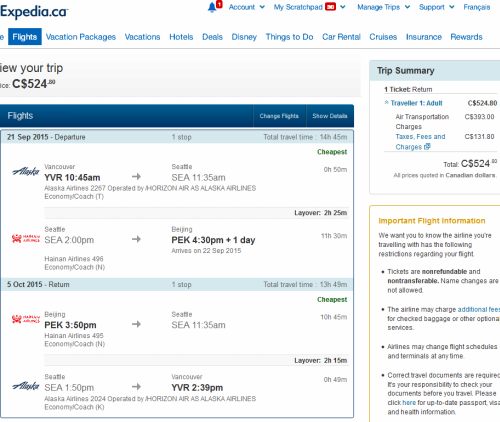
Task: Open the Expedia.ca logo home link
Action: point(34,12)
